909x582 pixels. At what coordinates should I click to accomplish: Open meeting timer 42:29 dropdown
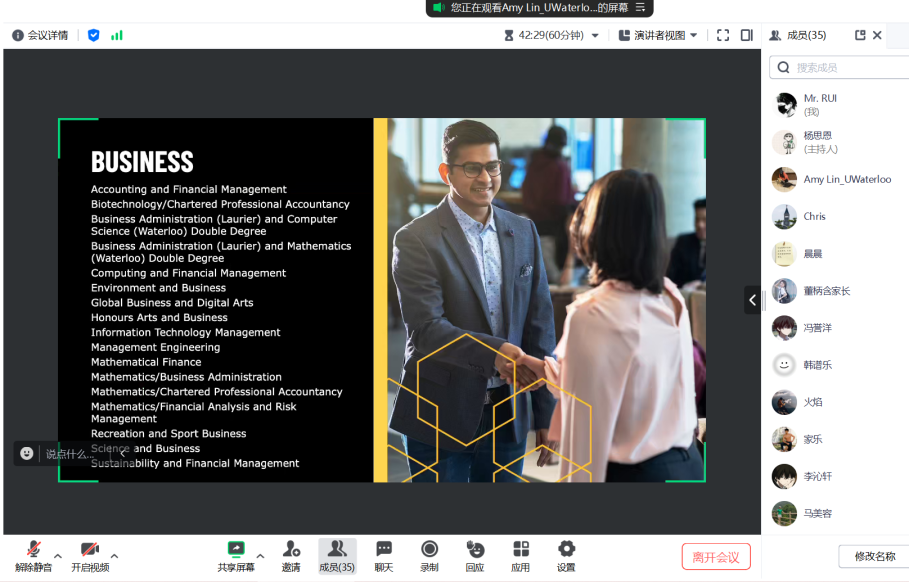(x=551, y=35)
